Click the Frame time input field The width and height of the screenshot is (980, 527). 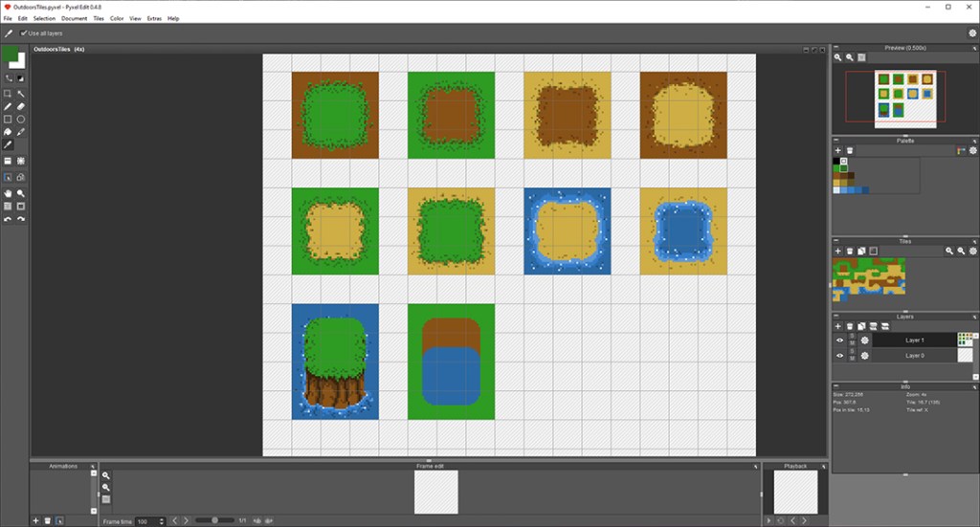pyautogui.click(x=148, y=521)
